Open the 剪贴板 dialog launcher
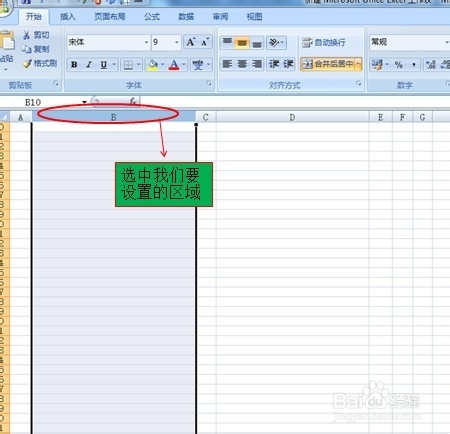The image size is (450, 434). tap(56, 84)
